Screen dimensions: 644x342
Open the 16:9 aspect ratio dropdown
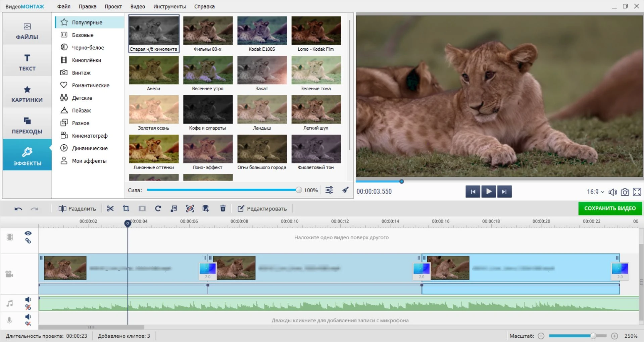(595, 192)
